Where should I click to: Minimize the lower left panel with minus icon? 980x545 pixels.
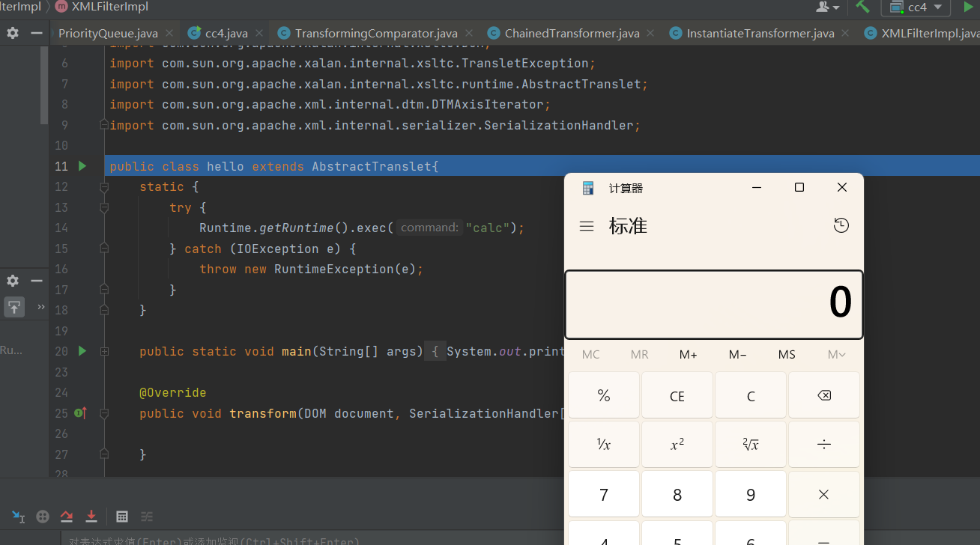(x=36, y=281)
